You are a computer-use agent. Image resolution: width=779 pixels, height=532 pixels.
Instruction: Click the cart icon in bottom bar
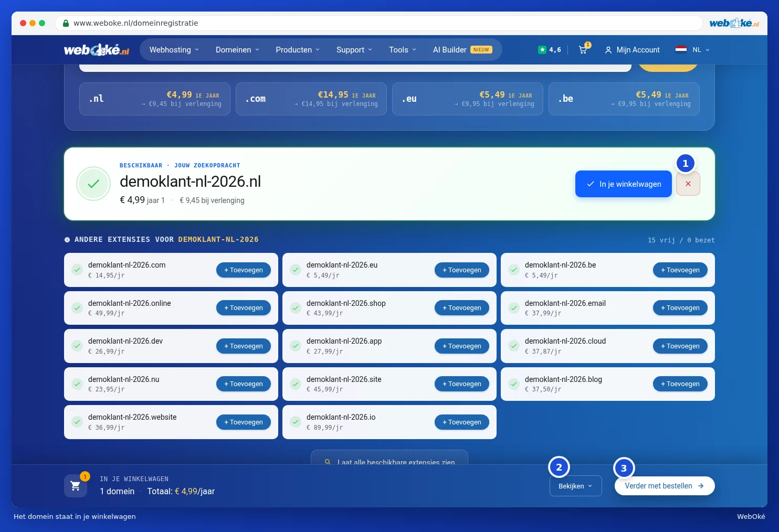coord(76,486)
